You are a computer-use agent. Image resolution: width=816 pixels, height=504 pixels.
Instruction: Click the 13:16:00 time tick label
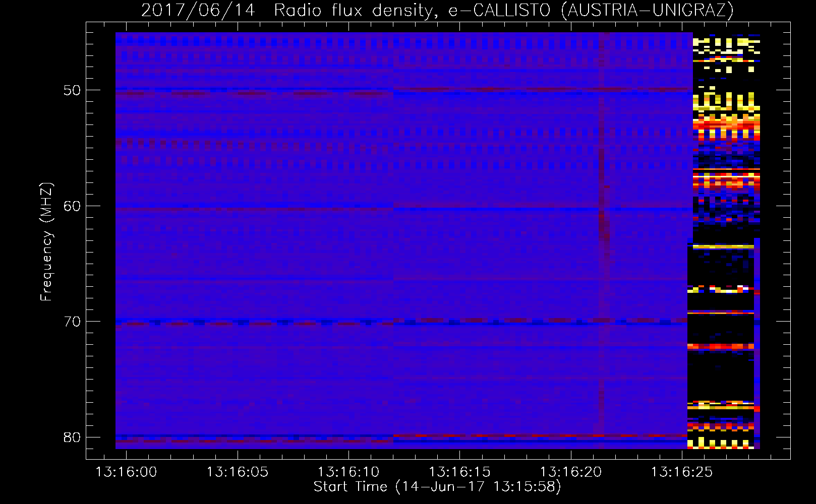(126, 472)
